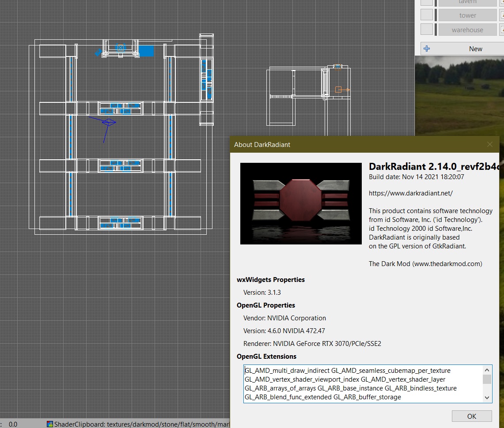504x428 pixels.
Task: Toggle visibility of the tower layer
Action: 426,15
